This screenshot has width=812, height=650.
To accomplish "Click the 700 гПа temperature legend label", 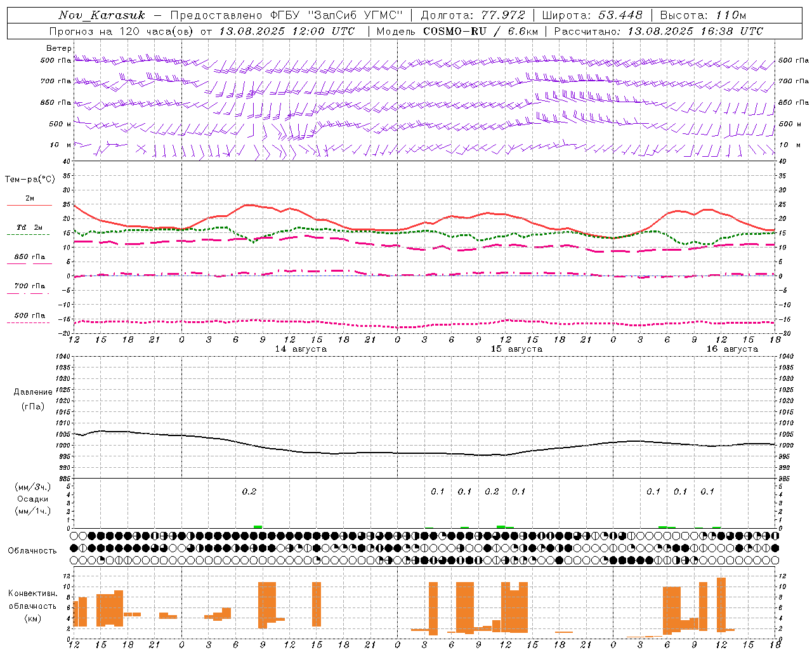I will pos(30,286).
